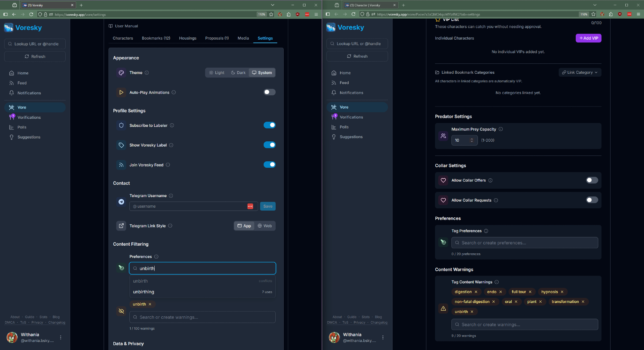Enable Auto-Play Animations toggle
Screen dimensions: 644x350
tap(270, 92)
